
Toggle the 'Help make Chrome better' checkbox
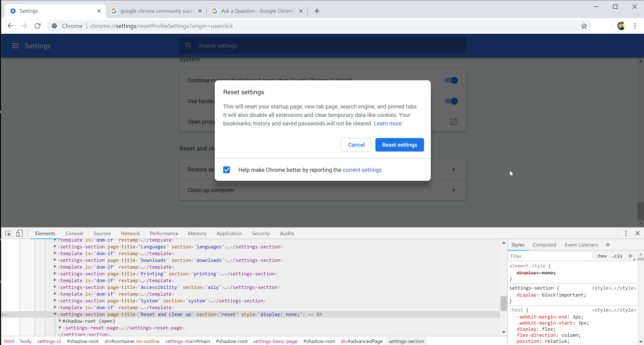[227, 170]
